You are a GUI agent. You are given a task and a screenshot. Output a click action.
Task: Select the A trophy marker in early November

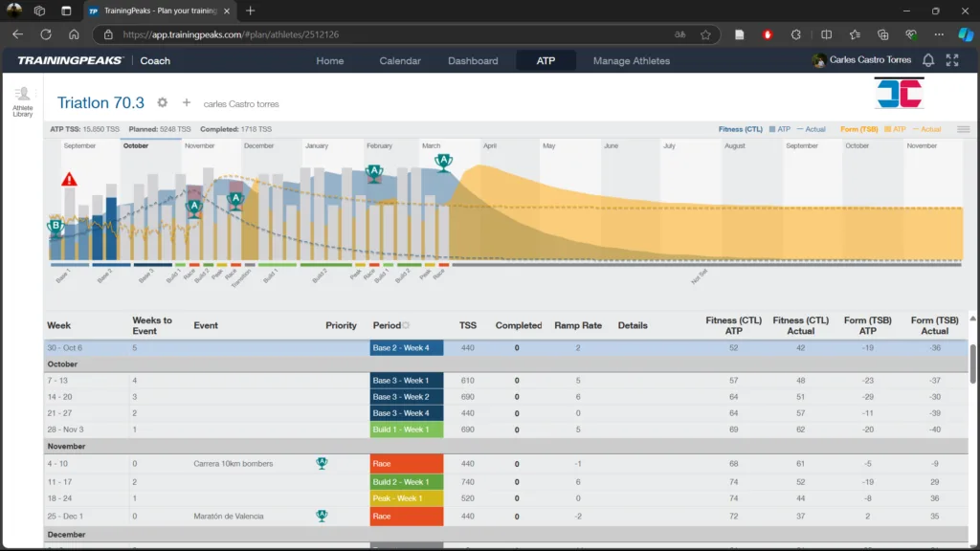point(194,208)
